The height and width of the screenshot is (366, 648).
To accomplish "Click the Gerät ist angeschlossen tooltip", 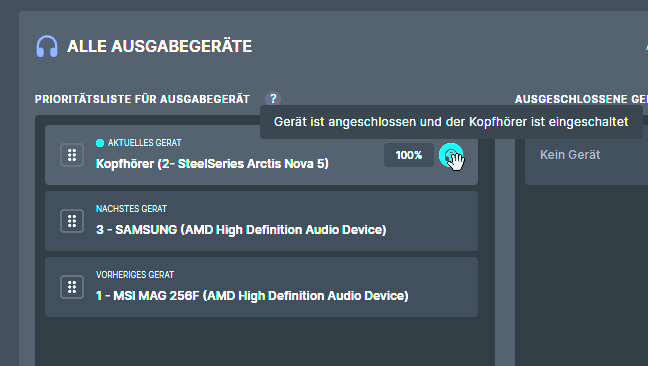I will pyautogui.click(x=451, y=122).
